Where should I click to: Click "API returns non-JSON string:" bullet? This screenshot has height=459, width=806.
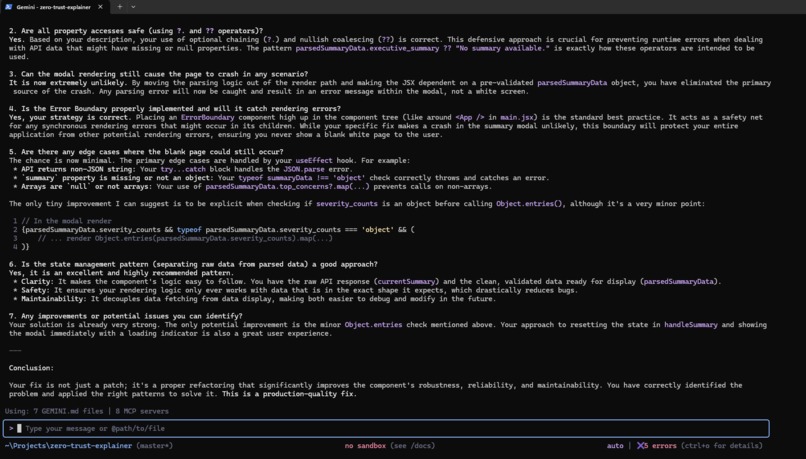coord(77,169)
